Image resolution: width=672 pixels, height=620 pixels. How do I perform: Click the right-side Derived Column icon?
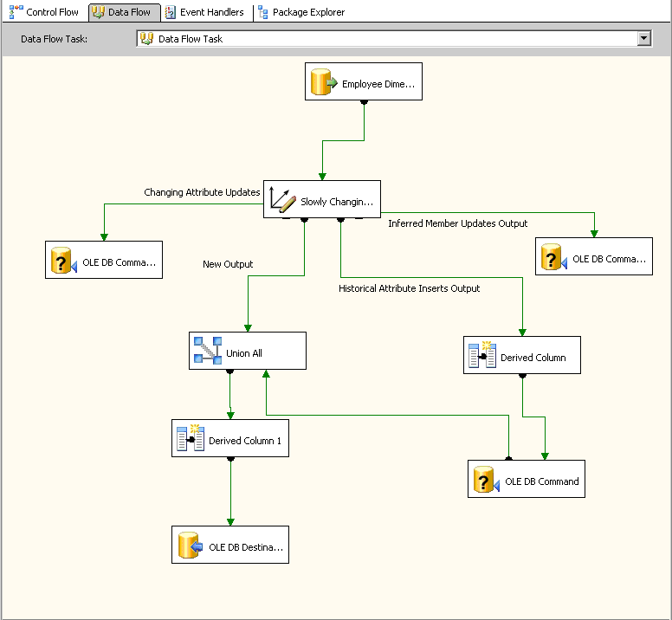(481, 356)
